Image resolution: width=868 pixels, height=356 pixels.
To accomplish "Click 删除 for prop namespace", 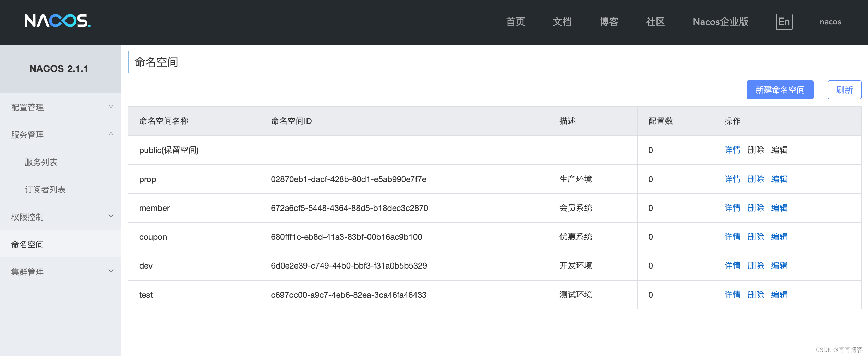I will click(x=756, y=179).
